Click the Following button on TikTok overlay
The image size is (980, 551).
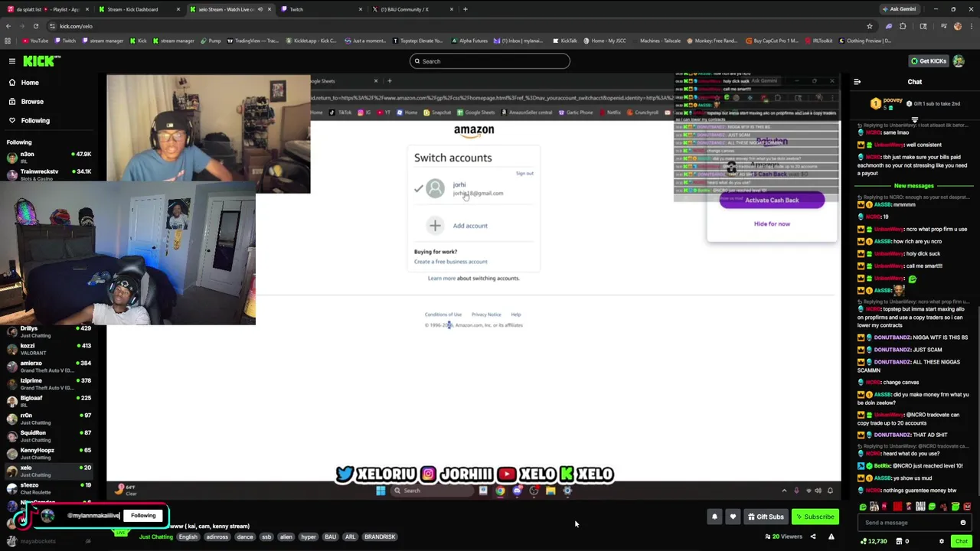click(143, 516)
